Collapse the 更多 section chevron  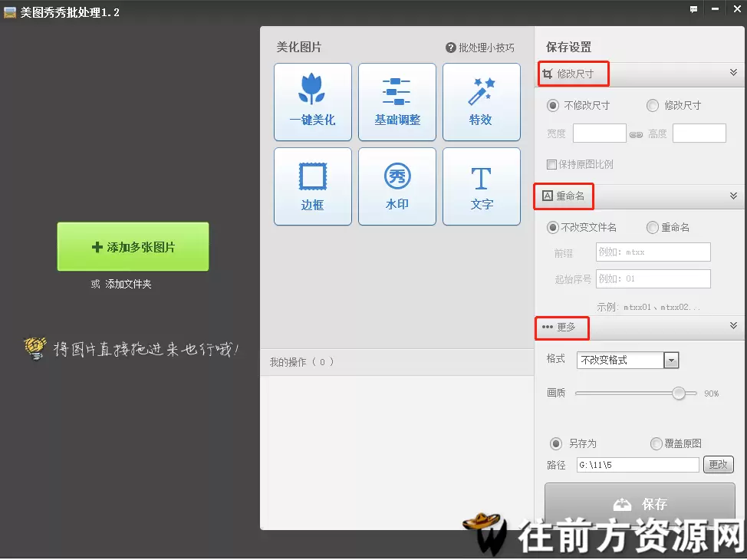tap(734, 325)
